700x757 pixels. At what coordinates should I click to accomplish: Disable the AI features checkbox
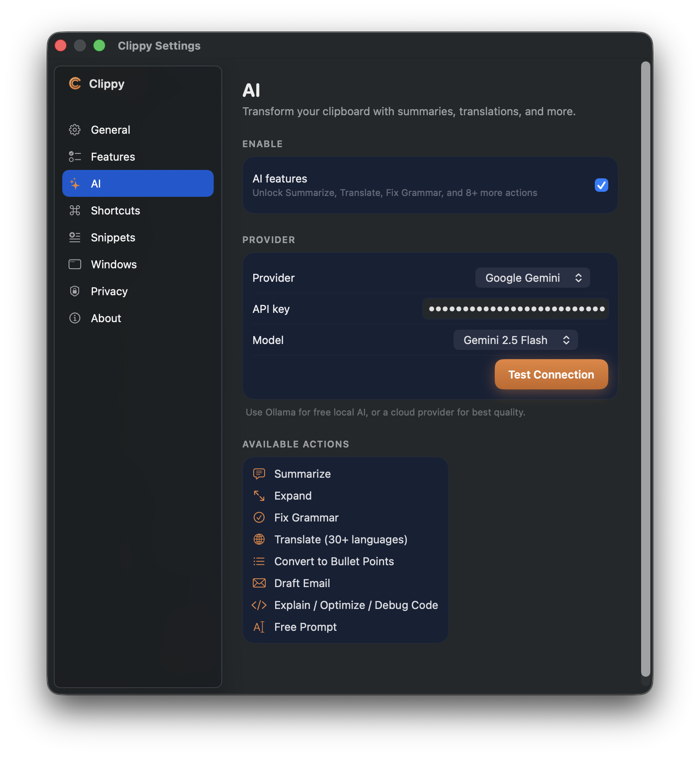[602, 185]
